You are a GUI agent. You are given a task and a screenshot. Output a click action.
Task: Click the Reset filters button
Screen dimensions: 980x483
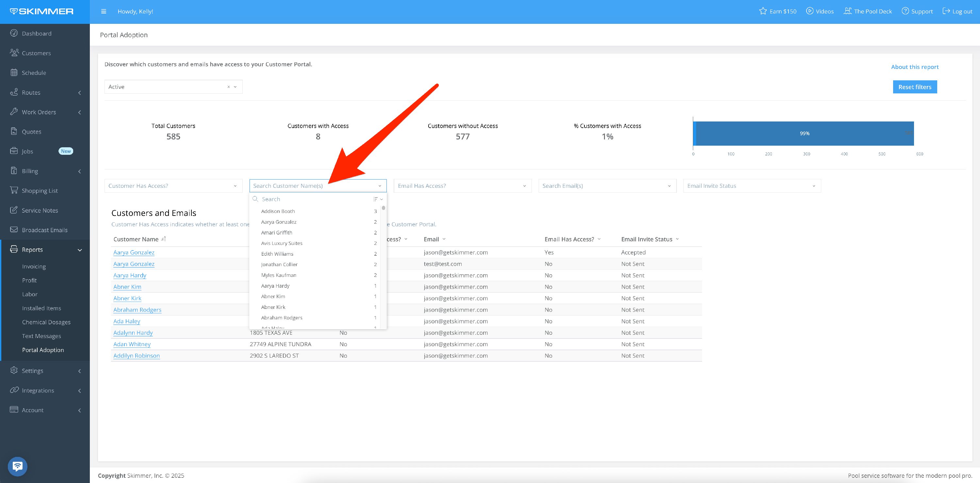915,87
